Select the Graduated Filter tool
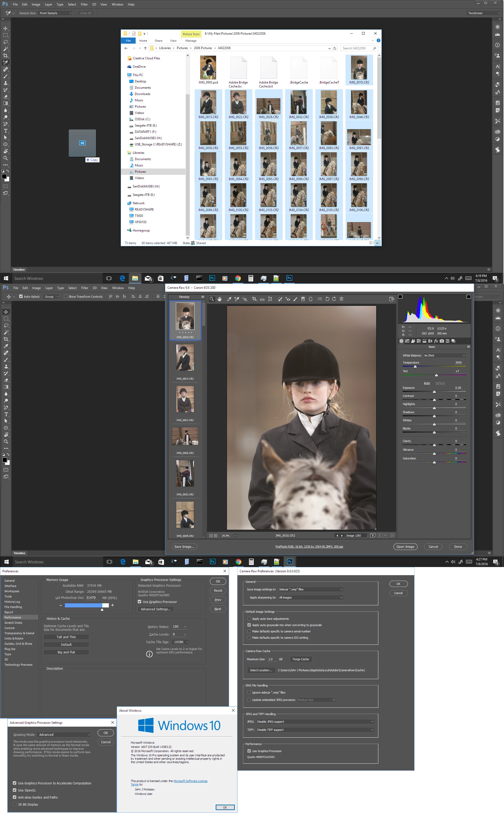This screenshot has width=504, height=813. coord(303,299)
